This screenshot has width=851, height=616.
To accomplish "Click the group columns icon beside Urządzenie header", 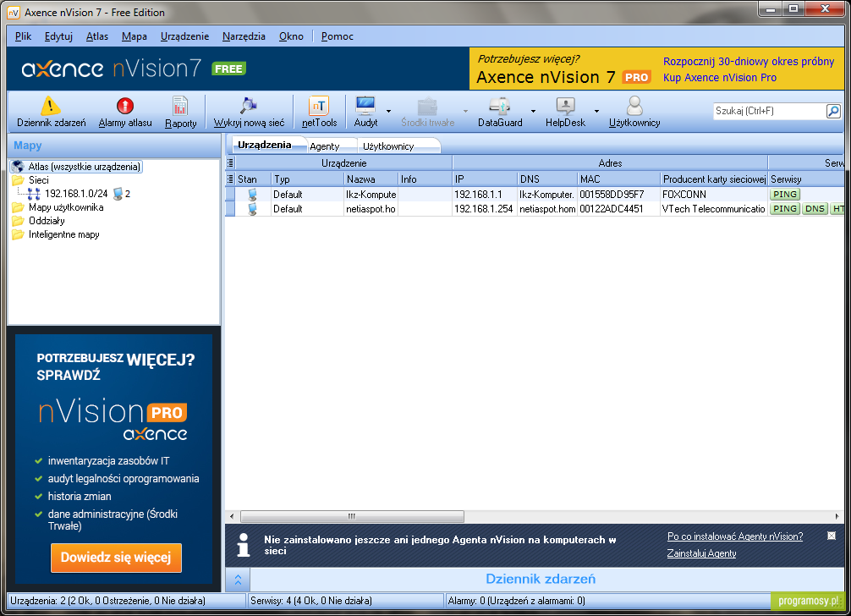I will [x=230, y=162].
